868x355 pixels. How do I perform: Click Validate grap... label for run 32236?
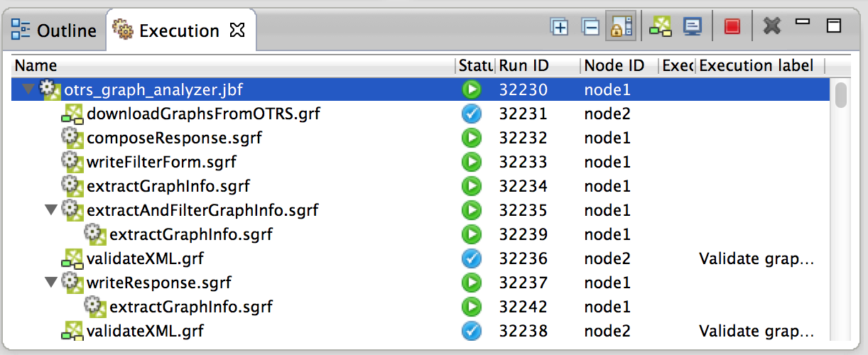(756, 259)
